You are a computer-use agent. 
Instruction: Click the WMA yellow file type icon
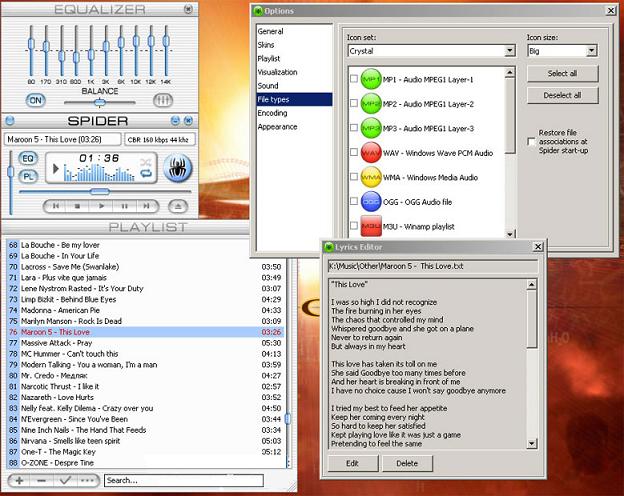click(370, 178)
